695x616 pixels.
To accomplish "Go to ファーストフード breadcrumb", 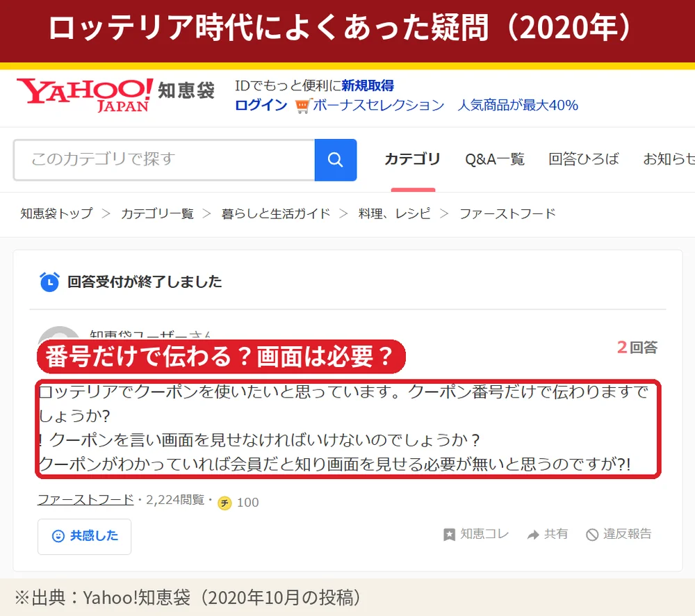I will [507, 213].
